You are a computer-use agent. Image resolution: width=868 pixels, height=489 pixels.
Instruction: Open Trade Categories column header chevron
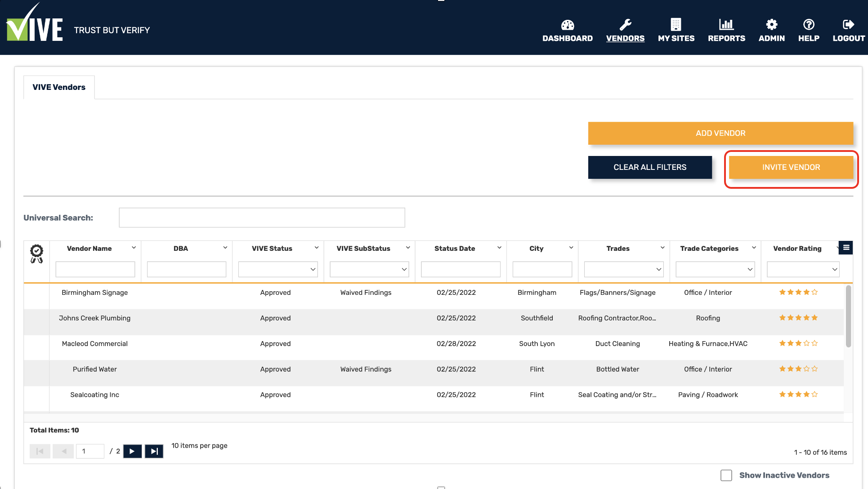pos(754,248)
